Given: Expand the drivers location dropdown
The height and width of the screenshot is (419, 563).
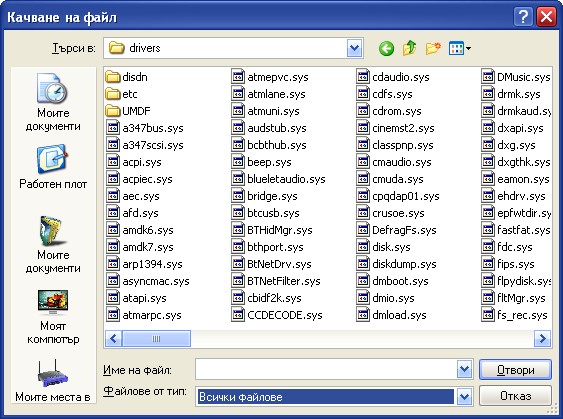Looking at the screenshot, I should (355, 48).
